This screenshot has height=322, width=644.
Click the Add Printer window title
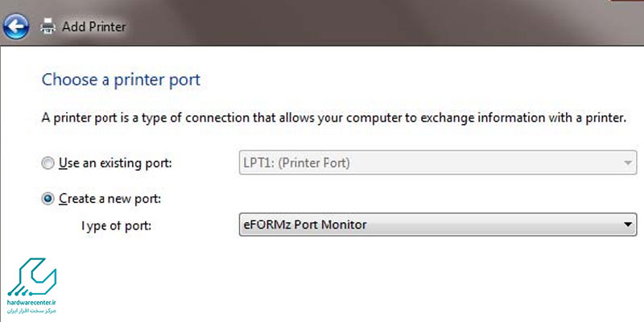(x=93, y=27)
